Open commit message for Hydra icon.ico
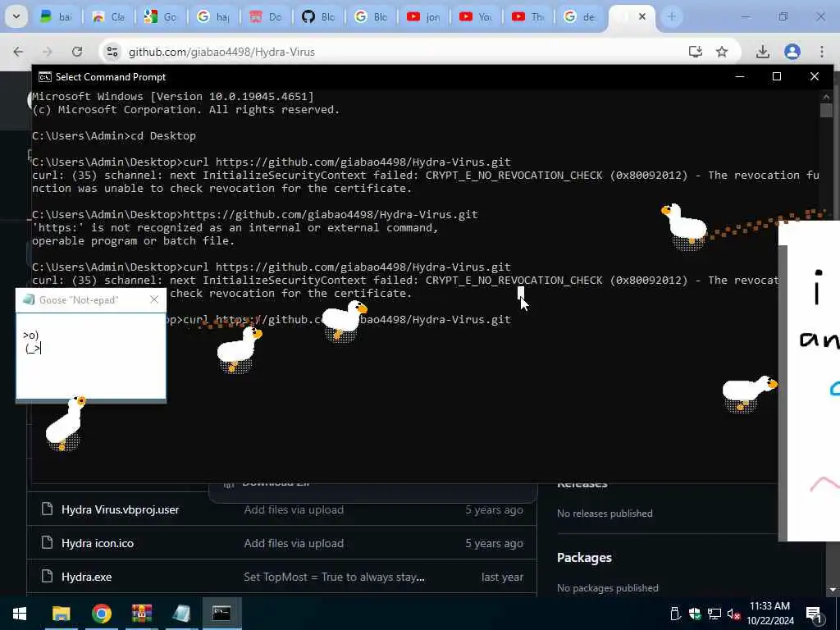The image size is (840, 630). [294, 543]
